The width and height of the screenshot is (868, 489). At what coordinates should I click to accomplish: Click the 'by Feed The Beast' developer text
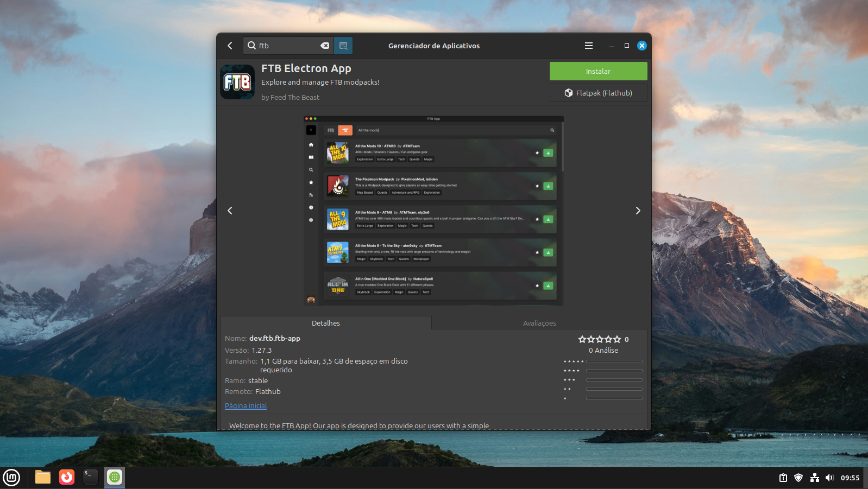[x=290, y=97]
